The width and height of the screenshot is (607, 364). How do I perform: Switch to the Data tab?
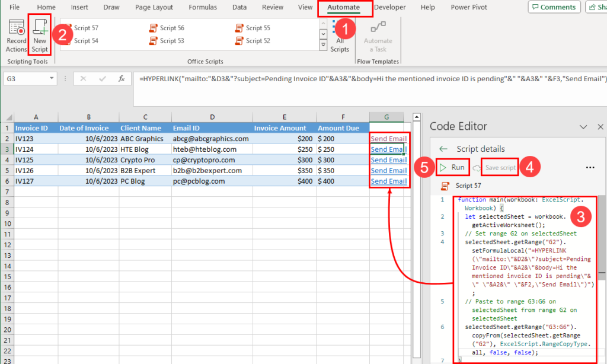239,7
